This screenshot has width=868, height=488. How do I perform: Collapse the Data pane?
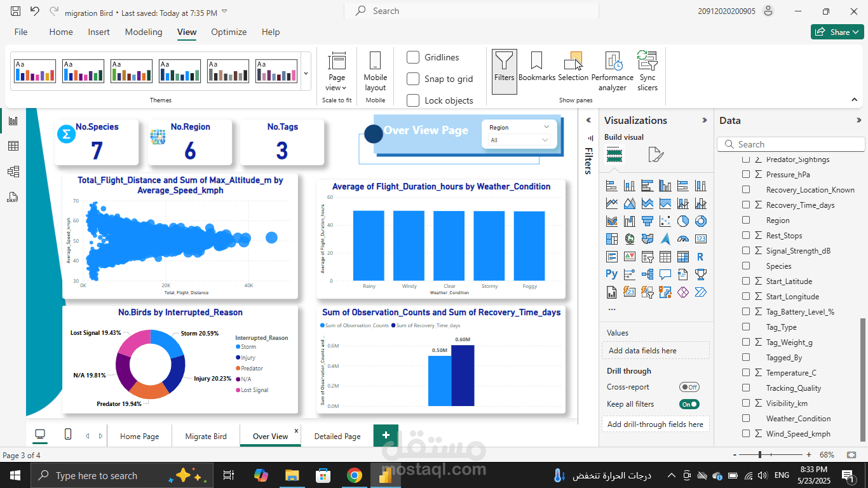[859, 120]
